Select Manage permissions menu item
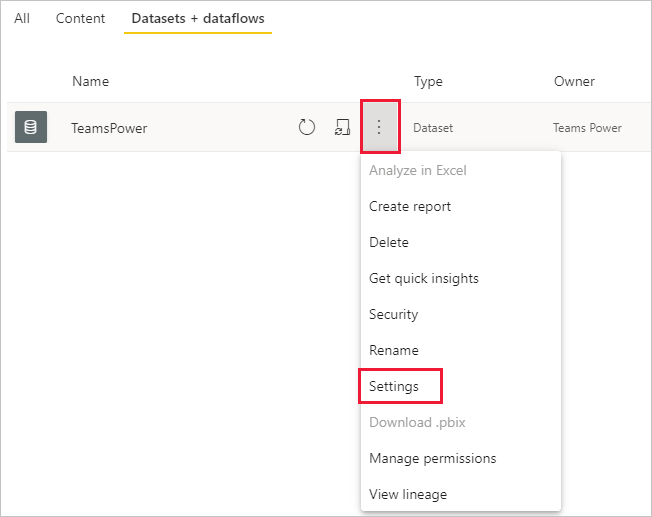Image resolution: width=652 pixels, height=517 pixels. [432, 458]
